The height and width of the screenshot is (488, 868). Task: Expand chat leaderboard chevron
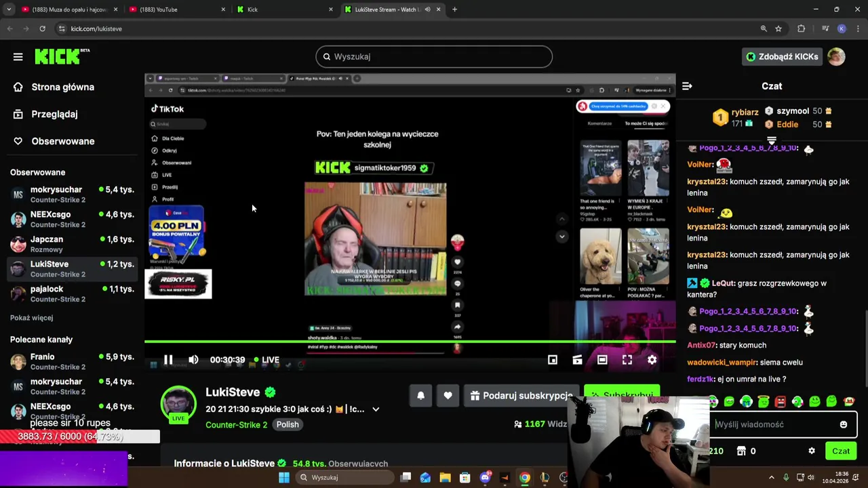click(x=772, y=141)
